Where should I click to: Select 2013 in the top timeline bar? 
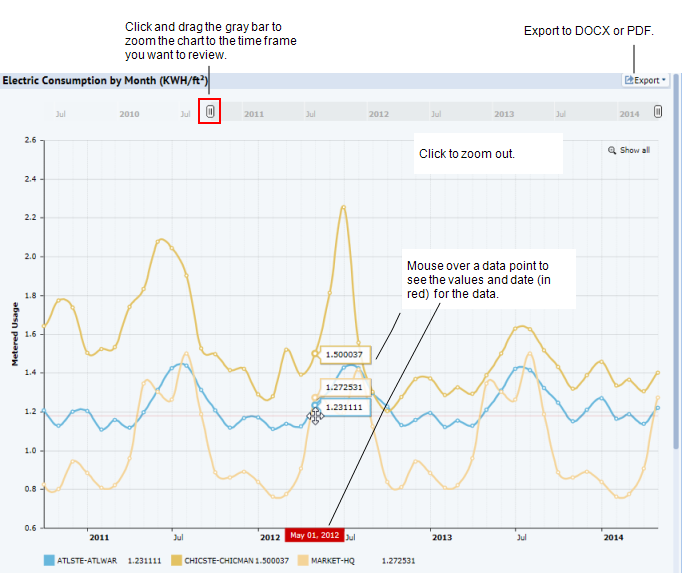click(504, 115)
